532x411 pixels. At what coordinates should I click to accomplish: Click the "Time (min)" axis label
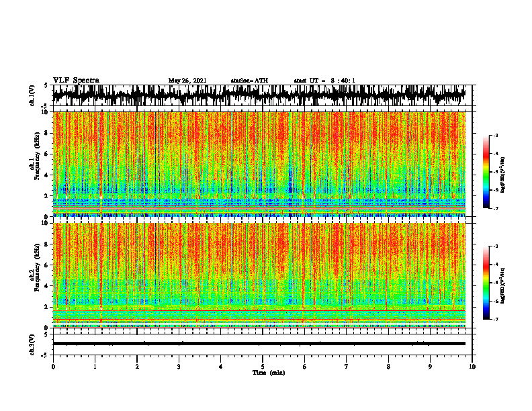[269, 373]
